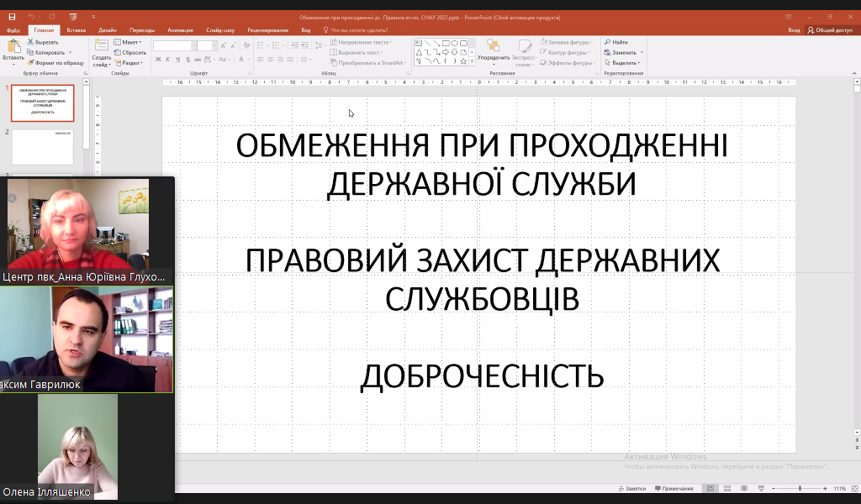The image size is (861, 504).
Task: Fit slide to window icon
Action: 853,488
